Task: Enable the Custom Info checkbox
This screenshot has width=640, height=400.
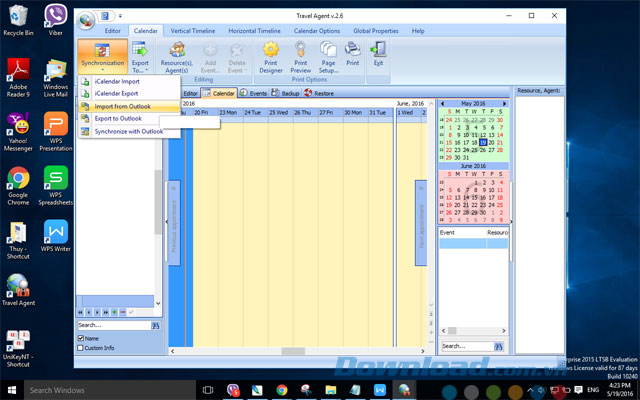Action: click(x=81, y=347)
